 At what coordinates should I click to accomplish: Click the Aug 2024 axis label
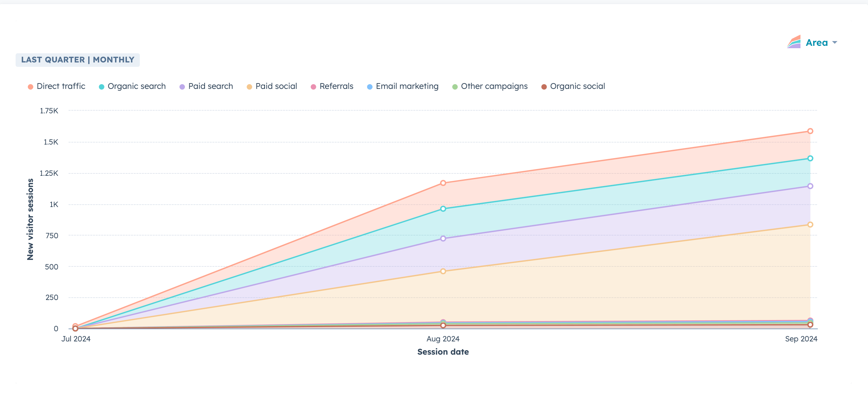(x=443, y=339)
